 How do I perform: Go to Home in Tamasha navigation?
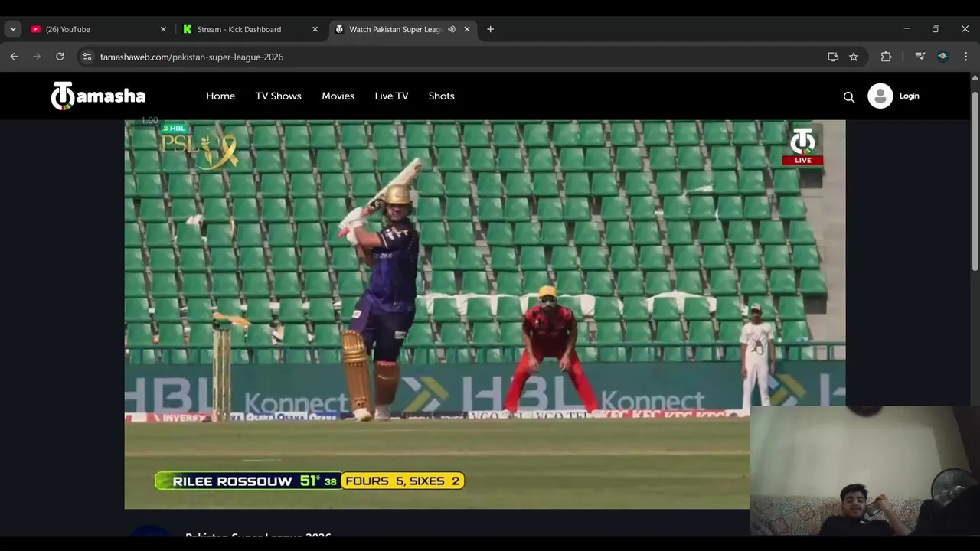[220, 96]
